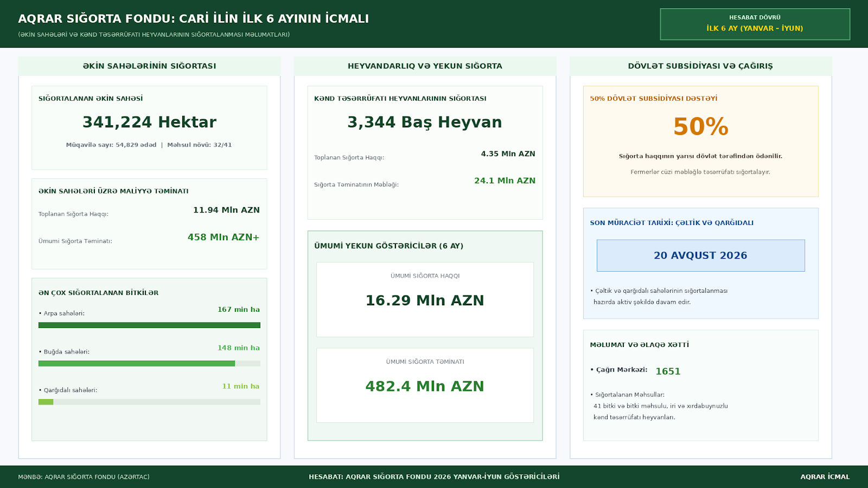Click the Qarğıdalı sahələri progress bar

pos(149,402)
